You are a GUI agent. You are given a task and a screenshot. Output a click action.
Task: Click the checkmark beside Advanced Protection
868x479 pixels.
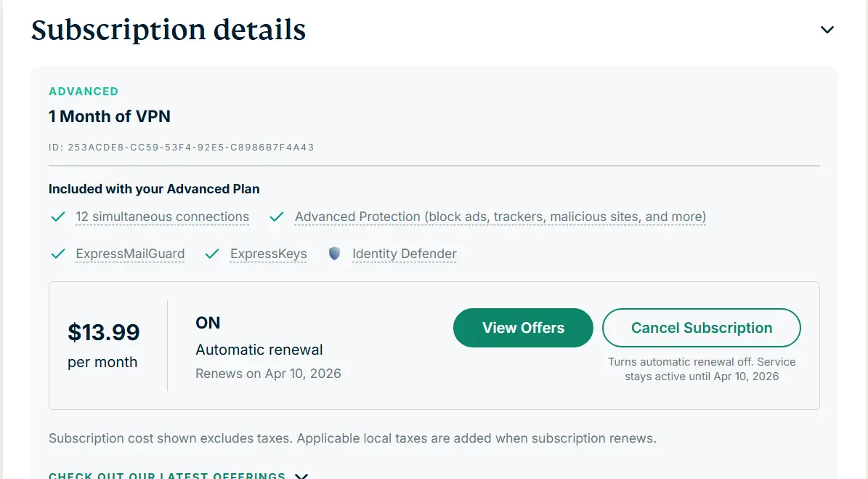coord(277,217)
